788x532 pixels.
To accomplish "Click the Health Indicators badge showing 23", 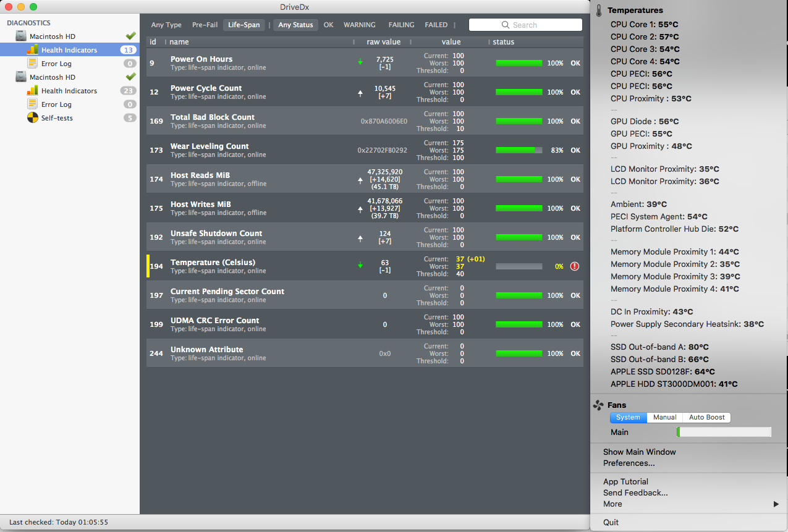I will (x=128, y=91).
